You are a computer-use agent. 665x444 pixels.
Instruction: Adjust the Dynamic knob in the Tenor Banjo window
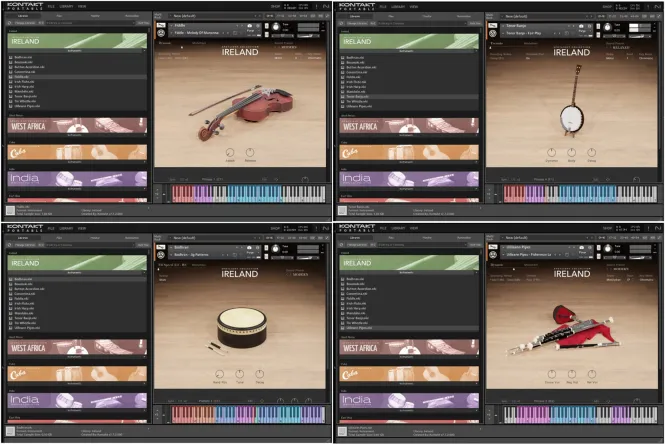(x=551, y=152)
